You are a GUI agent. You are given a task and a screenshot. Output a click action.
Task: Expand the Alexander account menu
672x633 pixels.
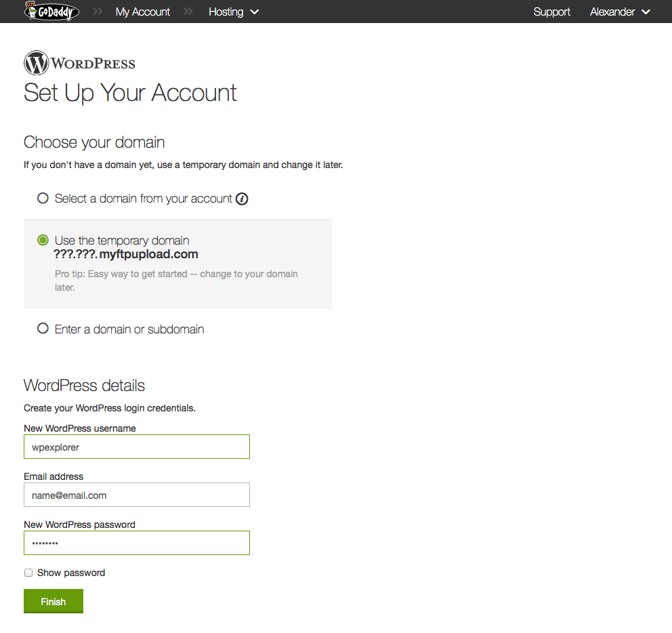coord(620,12)
